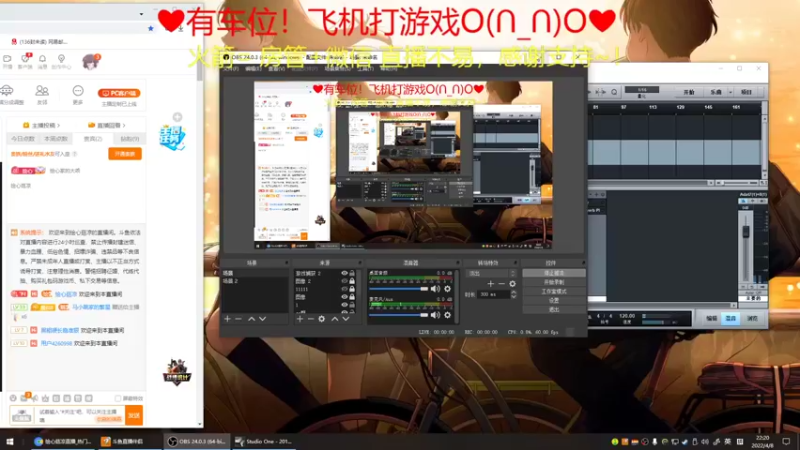This screenshot has height=450, width=800.
Task: Select 本周点数 tab
Action: point(56,139)
